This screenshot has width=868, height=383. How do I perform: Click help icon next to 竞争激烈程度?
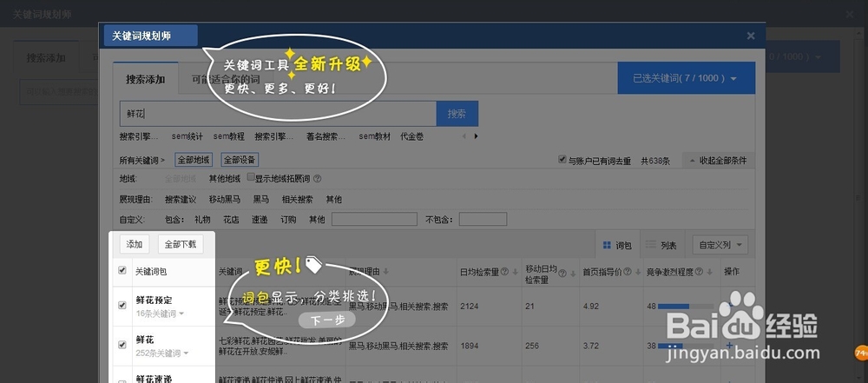click(699, 272)
